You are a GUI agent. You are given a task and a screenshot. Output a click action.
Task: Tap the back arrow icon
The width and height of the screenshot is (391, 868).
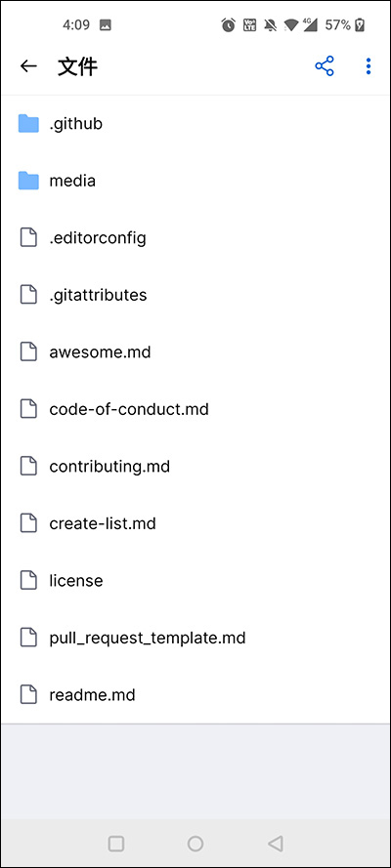[28, 66]
